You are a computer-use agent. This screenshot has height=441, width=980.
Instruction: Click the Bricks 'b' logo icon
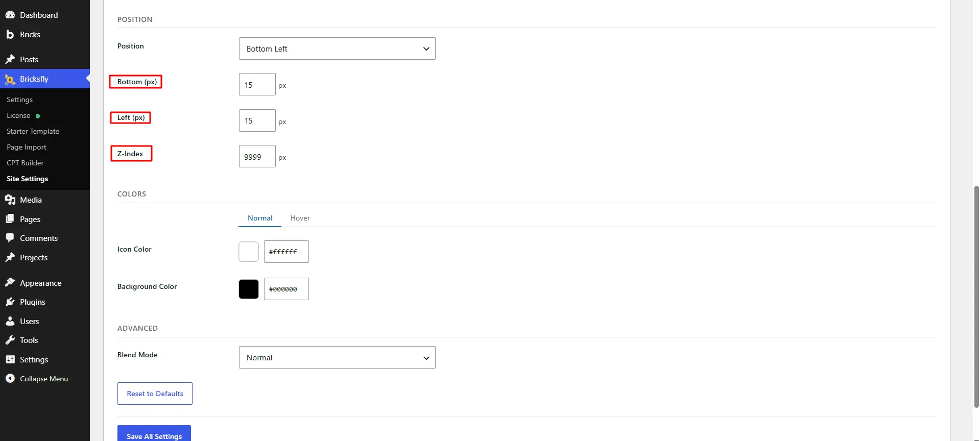click(10, 34)
